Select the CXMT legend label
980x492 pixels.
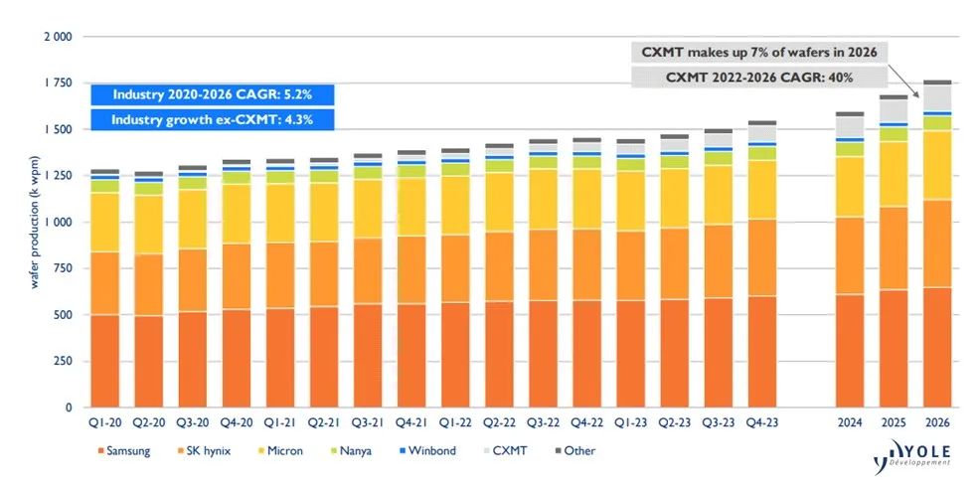point(510,450)
